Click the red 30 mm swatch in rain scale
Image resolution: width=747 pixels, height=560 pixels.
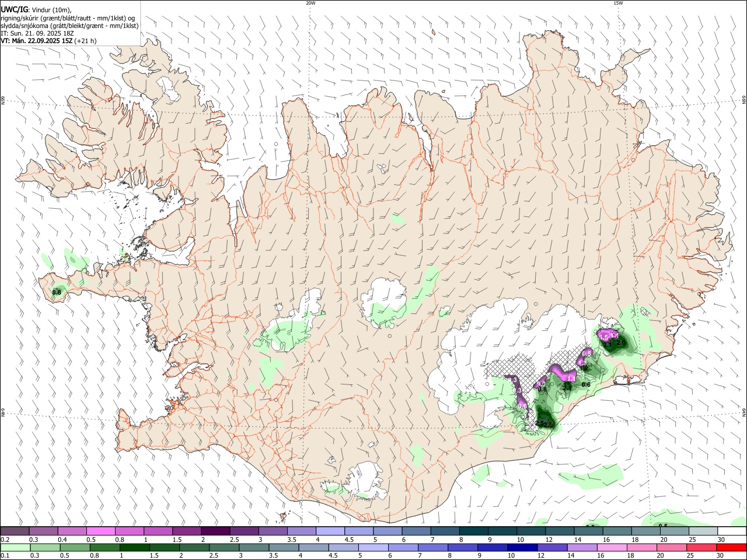[x=731, y=548]
